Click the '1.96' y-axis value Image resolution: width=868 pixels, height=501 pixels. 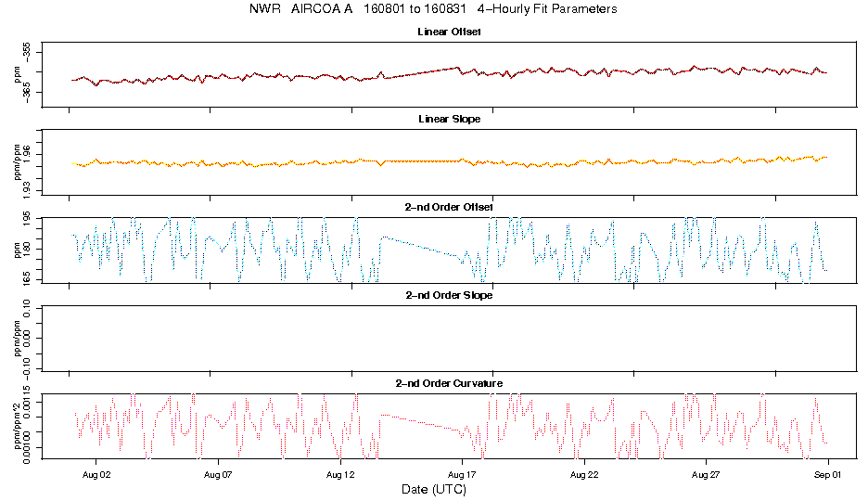(27, 154)
